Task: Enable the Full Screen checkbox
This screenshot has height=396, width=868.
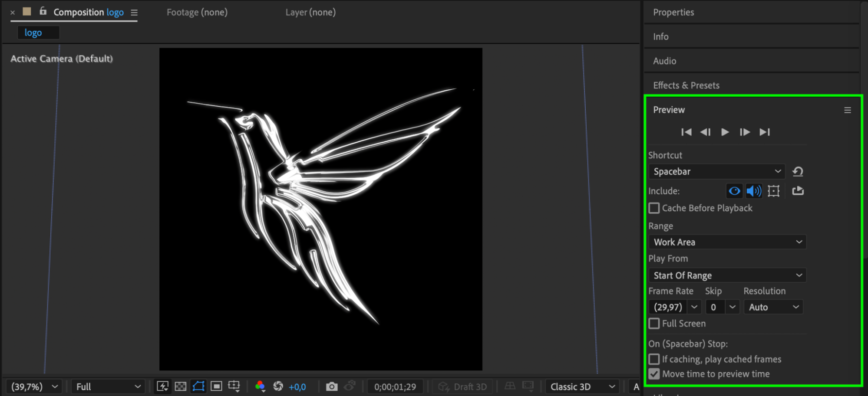Action: [x=654, y=324]
